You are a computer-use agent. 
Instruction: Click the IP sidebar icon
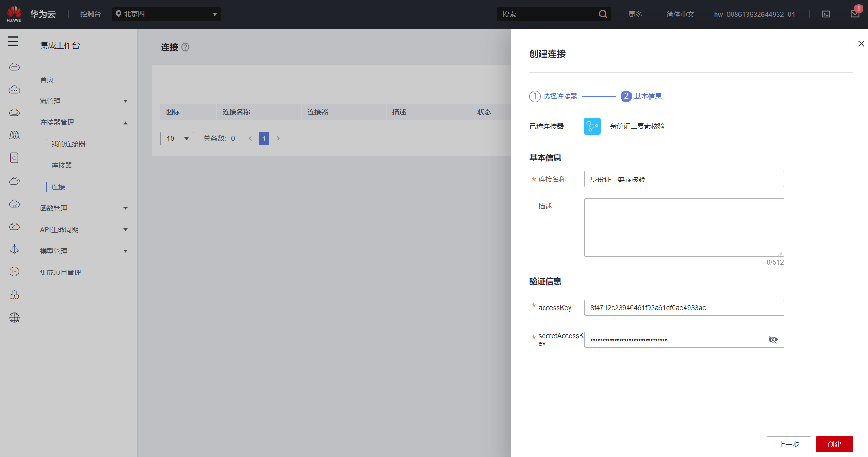14,272
